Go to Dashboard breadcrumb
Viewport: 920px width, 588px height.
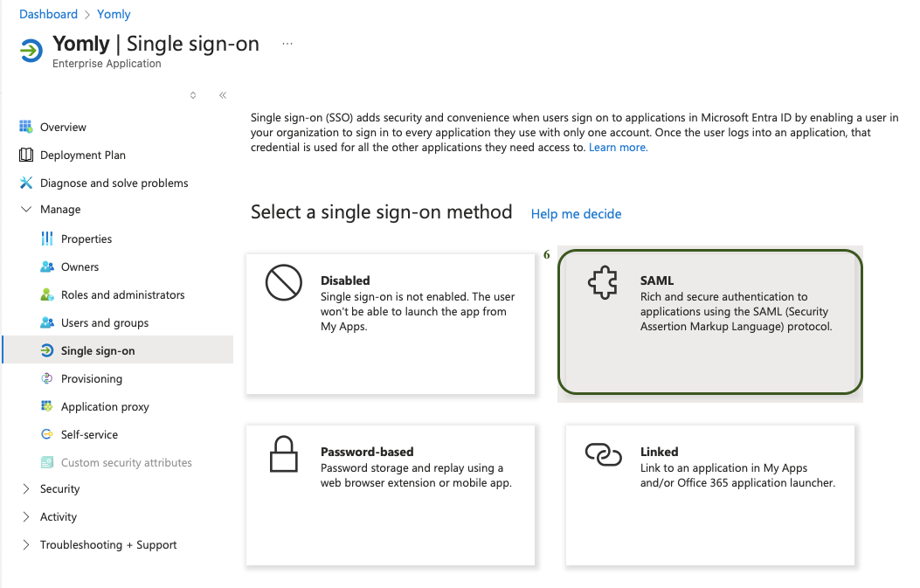tap(48, 14)
